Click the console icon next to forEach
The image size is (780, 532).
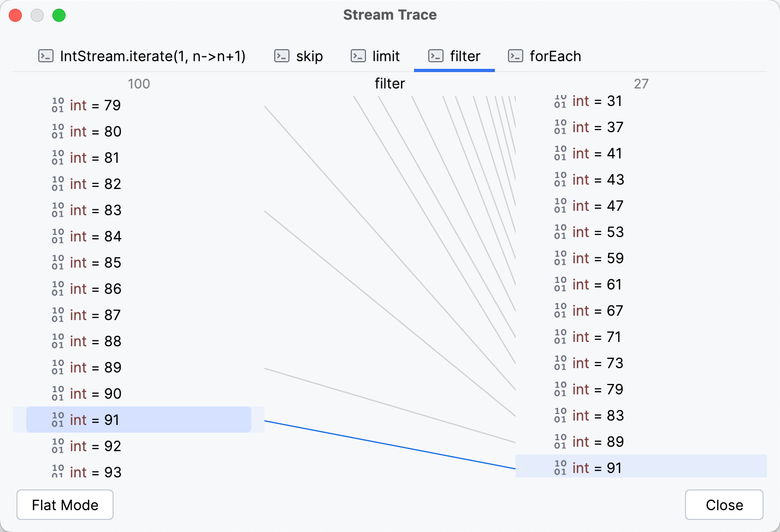[515, 56]
